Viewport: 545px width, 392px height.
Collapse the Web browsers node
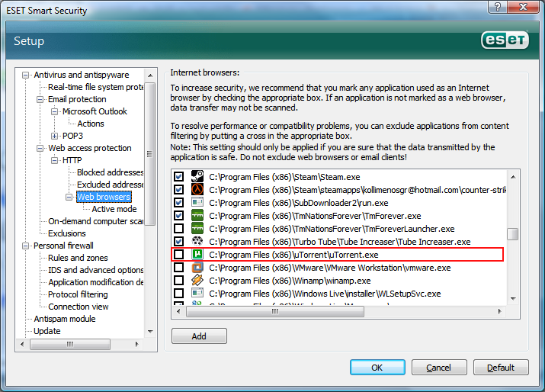click(x=69, y=198)
